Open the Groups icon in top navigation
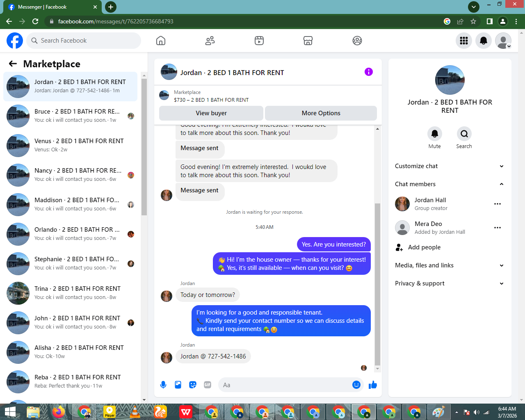The width and height of the screenshot is (525, 420). (x=357, y=41)
